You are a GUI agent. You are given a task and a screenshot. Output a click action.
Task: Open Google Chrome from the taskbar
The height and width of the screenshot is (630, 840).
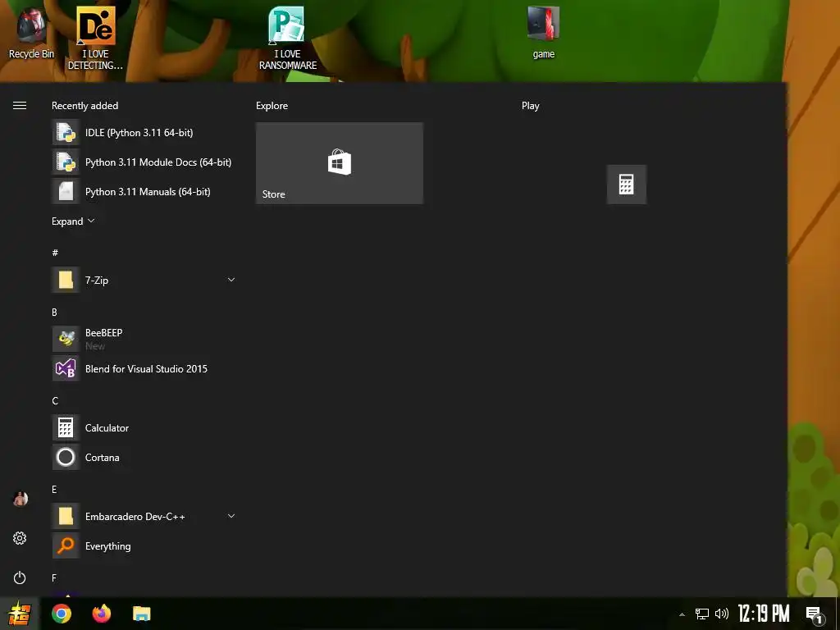pos(61,614)
